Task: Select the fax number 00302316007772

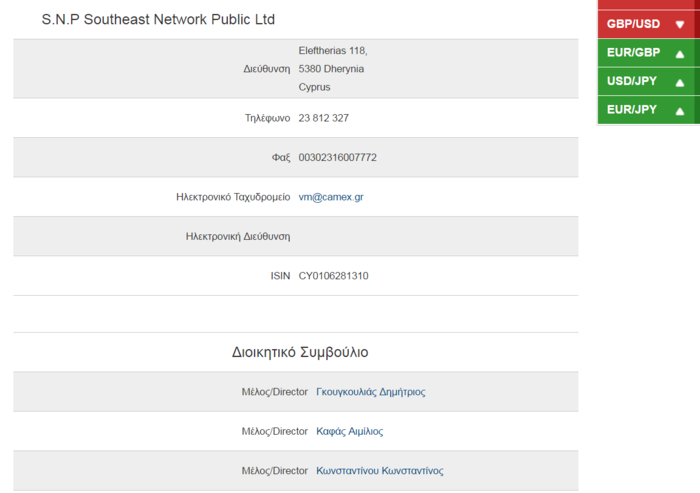Action: pyautogui.click(x=338, y=157)
